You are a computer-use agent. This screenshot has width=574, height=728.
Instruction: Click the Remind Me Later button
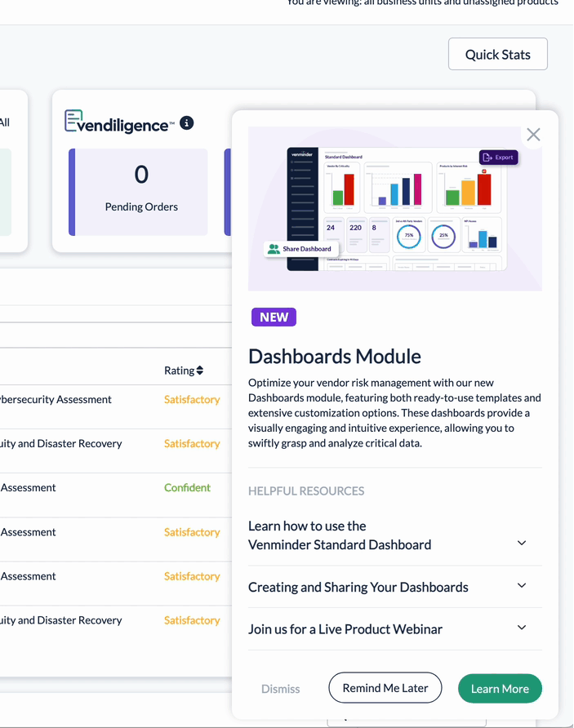coord(385,688)
